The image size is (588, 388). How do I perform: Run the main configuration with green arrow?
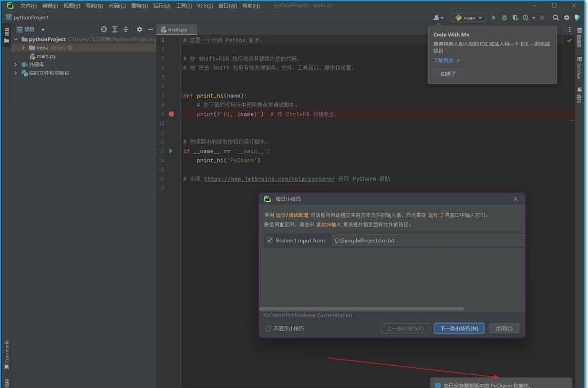click(493, 18)
